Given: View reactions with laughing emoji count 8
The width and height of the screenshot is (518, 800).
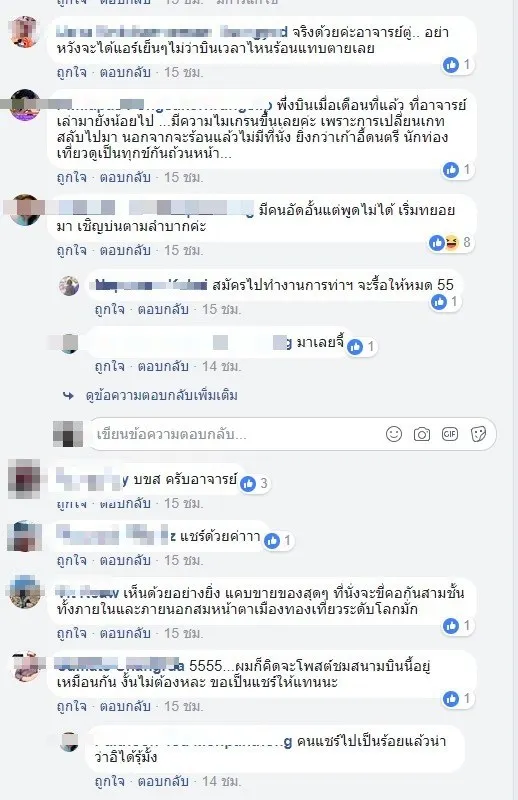Looking at the screenshot, I should point(452,243).
